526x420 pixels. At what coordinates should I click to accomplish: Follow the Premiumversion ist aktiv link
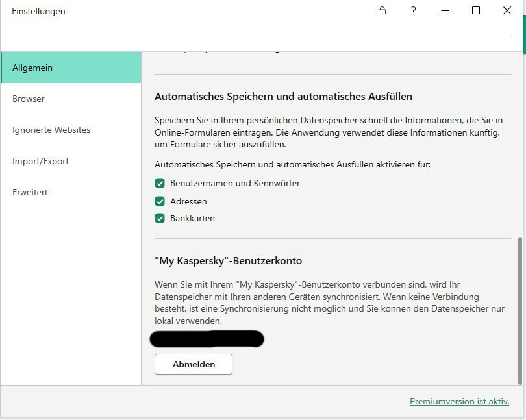[460, 401]
